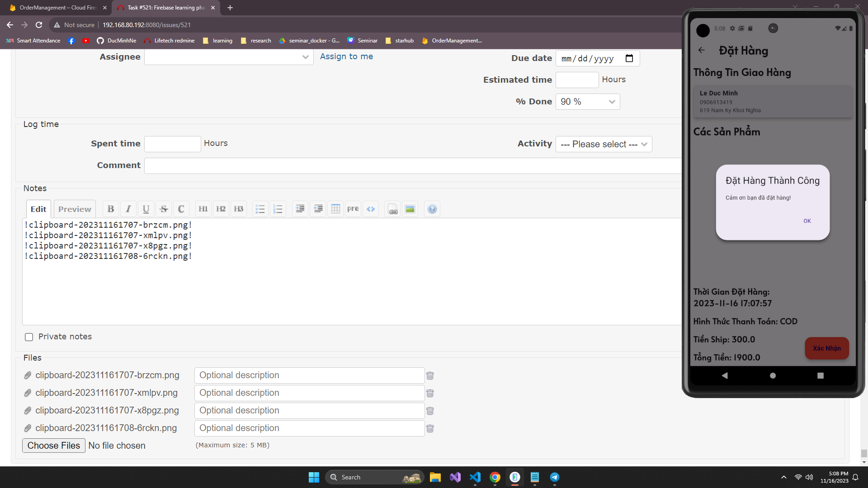868x488 pixels.
Task: Open the % Done dropdown
Action: pyautogui.click(x=587, y=102)
